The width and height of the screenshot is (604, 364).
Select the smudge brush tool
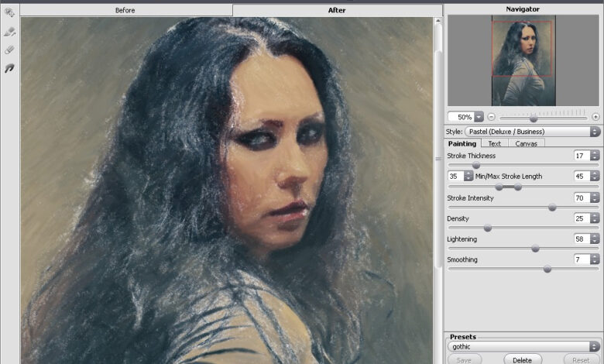pyautogui.click(x=9, y=68)
